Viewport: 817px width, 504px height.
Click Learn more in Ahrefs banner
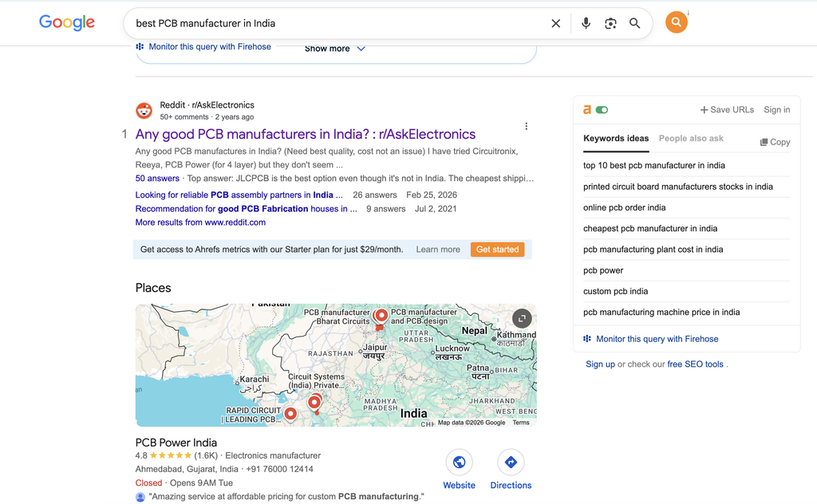point(438,250)
